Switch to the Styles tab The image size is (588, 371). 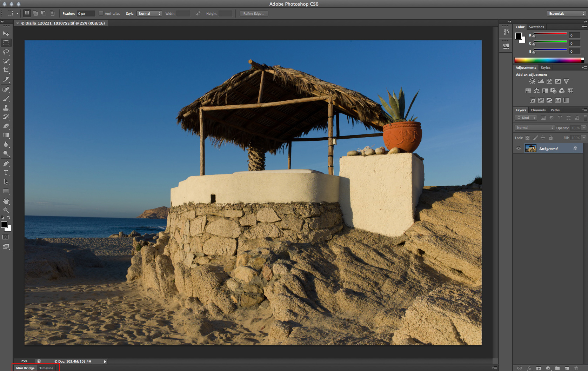(546, 68)
